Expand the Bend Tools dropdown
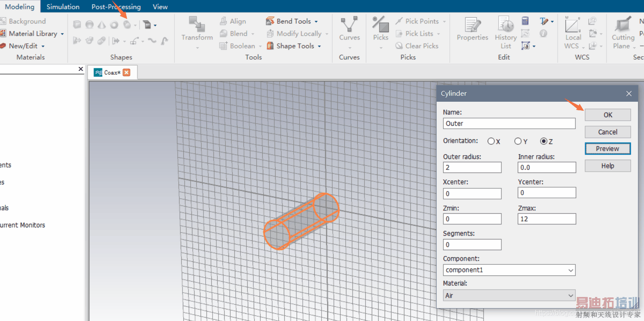The image size is (644, 321). [316, 21]
